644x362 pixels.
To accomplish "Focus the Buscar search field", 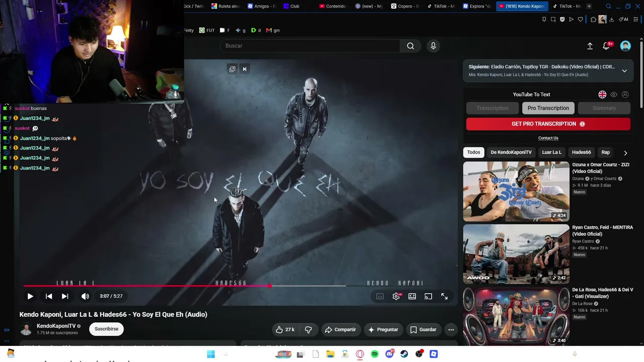I will click(310, 46).
